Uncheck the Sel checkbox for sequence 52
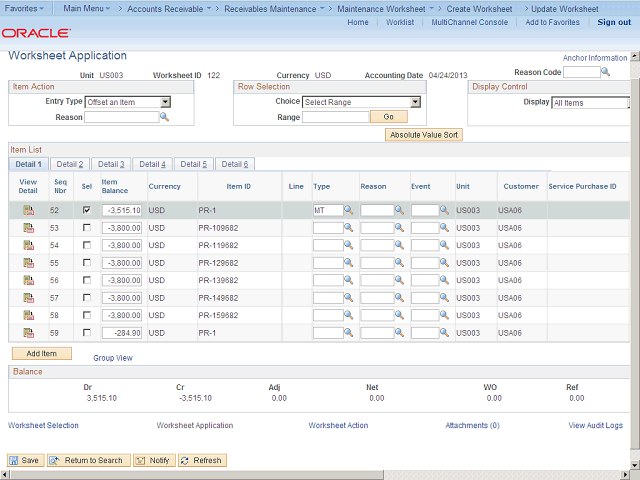Viewport: 640px width, 480px height. [87, 211]
